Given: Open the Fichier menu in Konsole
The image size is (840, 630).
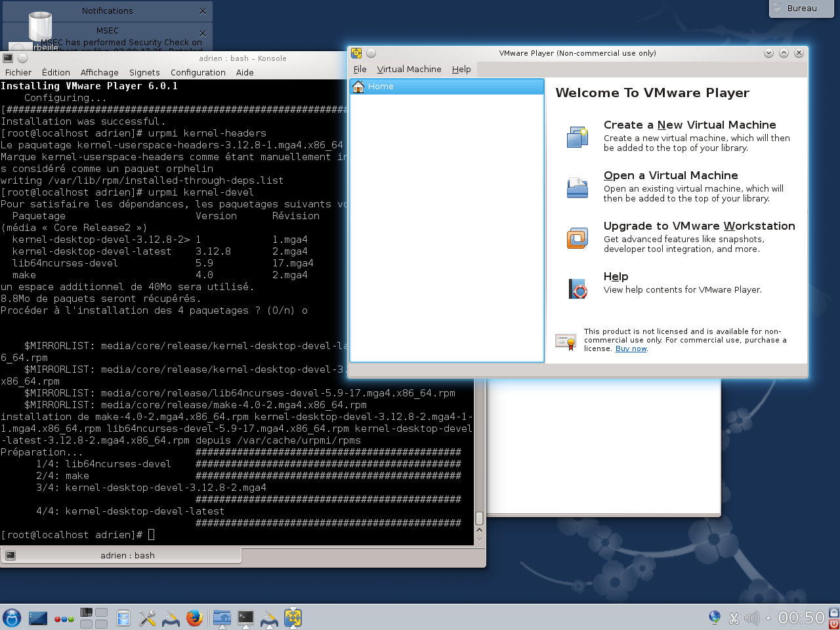Looking at the screenshot, I should tap(18, 73).
